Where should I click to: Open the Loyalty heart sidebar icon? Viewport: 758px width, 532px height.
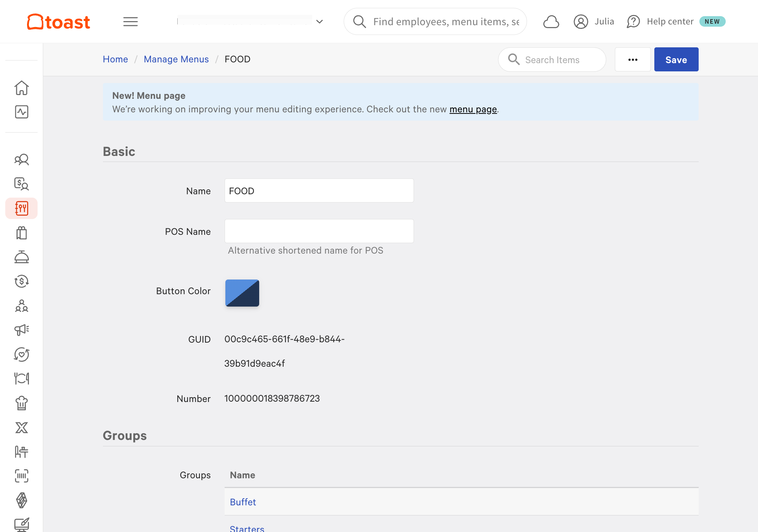pyautogui.click(x=21, y=354)
